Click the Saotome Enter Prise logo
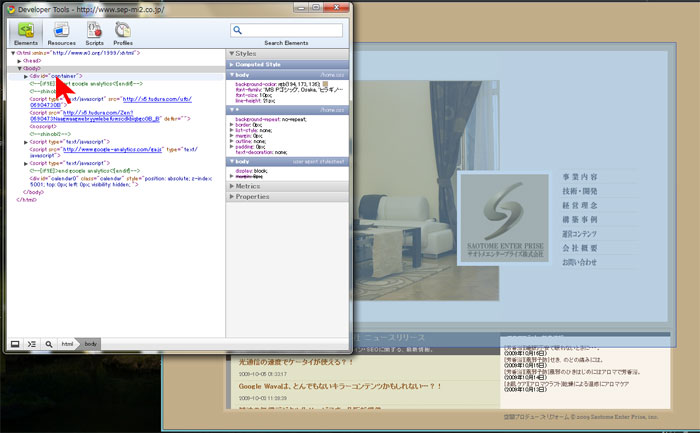Viewport: 700px width, 433px height. click(504, 217)
